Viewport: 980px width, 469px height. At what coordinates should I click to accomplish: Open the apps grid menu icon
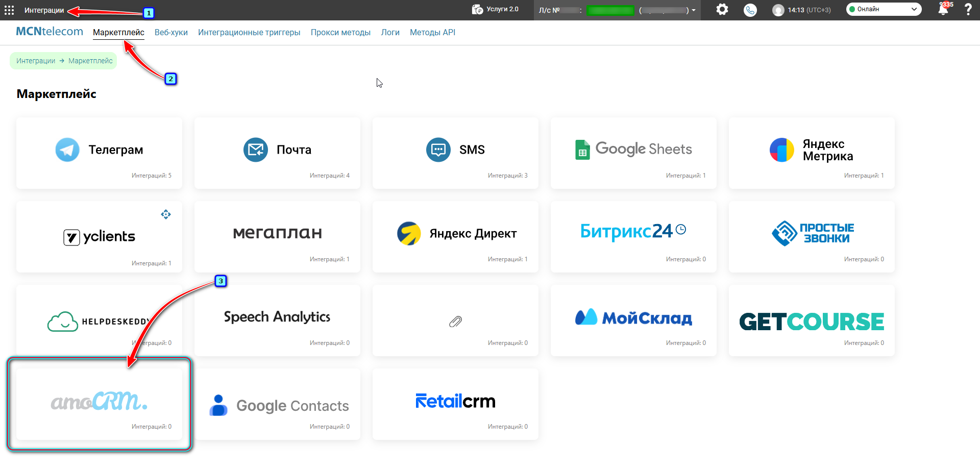[9, 10]
